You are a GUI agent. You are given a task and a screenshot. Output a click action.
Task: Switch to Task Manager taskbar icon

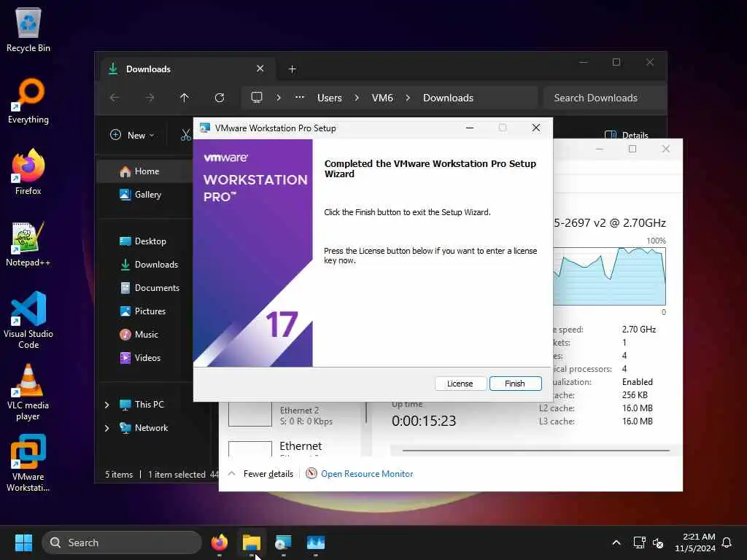pos(315,542)
